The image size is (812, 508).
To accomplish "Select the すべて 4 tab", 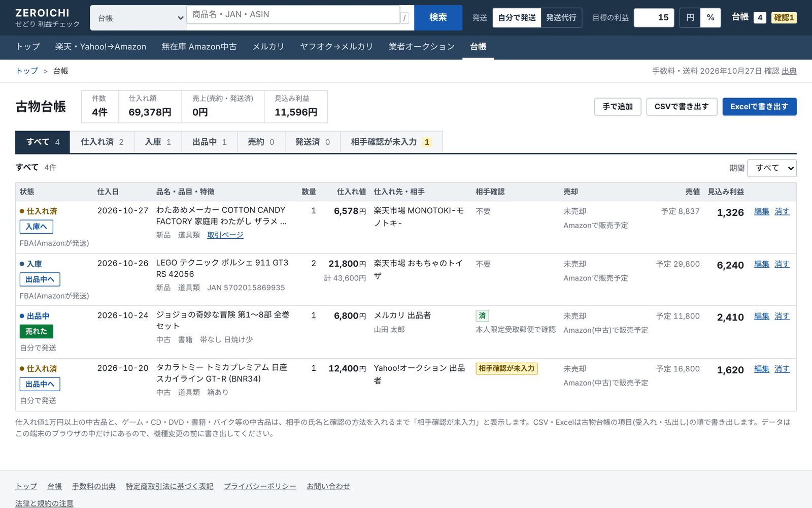I will click(x=43, y=142).
